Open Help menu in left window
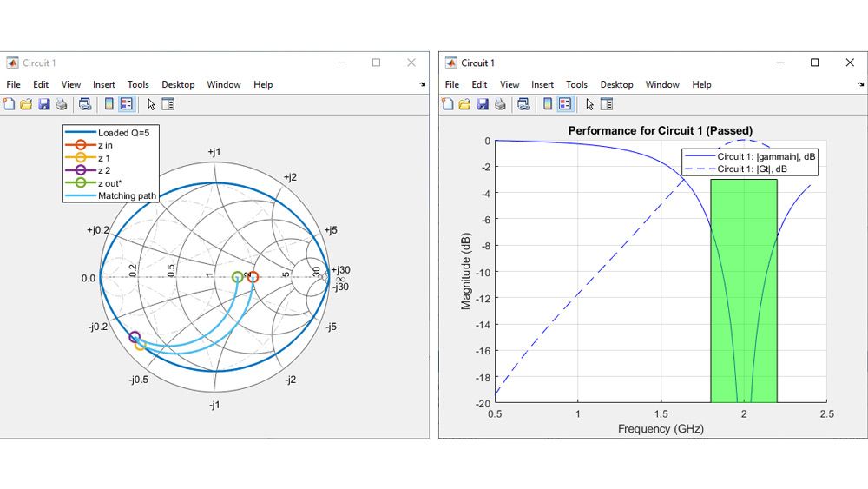The height and width of the screenshot is (489, 868). coord(263,85)
